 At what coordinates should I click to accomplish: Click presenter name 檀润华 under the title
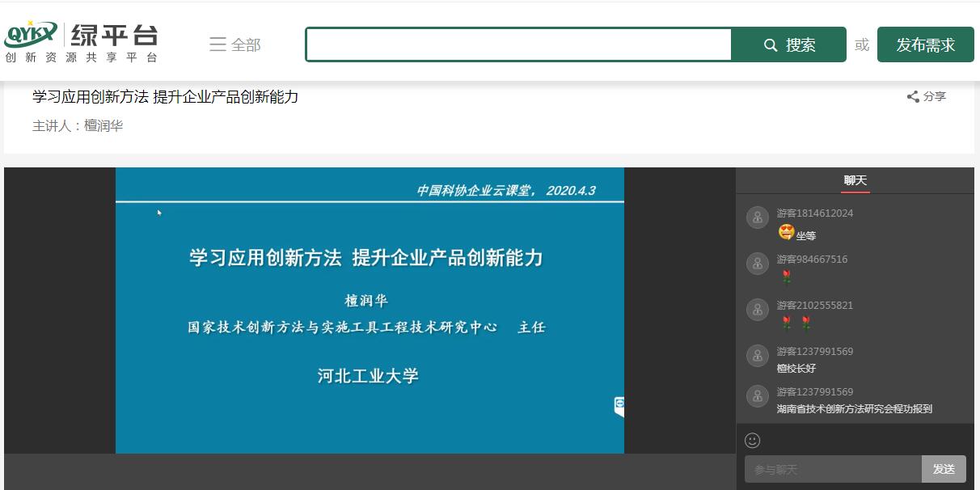(103, 126)
